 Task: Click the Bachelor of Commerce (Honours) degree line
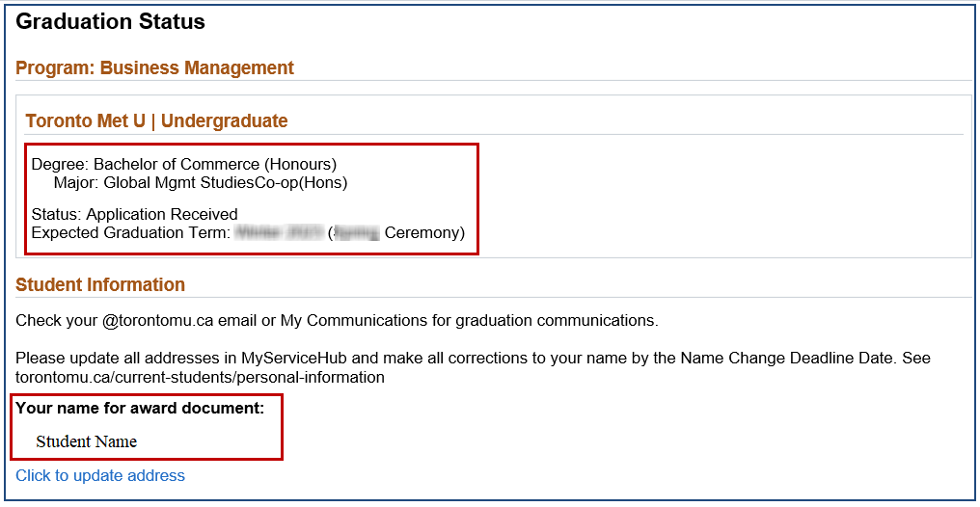tap(183, 164)
